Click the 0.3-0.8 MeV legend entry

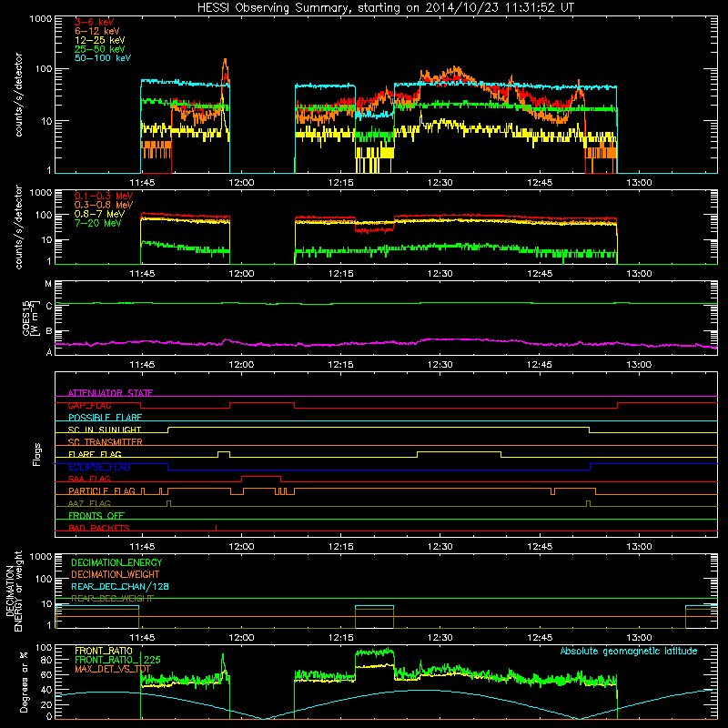[104, 205]
